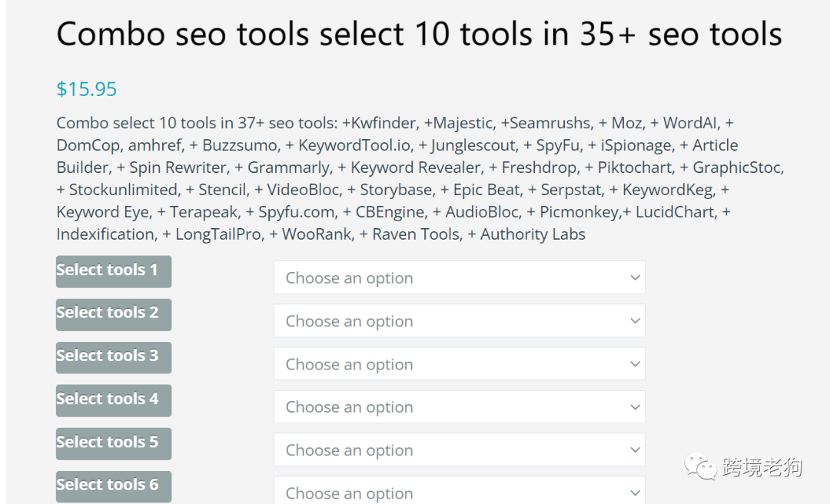Click the WeChat logo watermark icon
Image resolution: width=830 pixels, height=504 pixels.
[x=700, y=466]
